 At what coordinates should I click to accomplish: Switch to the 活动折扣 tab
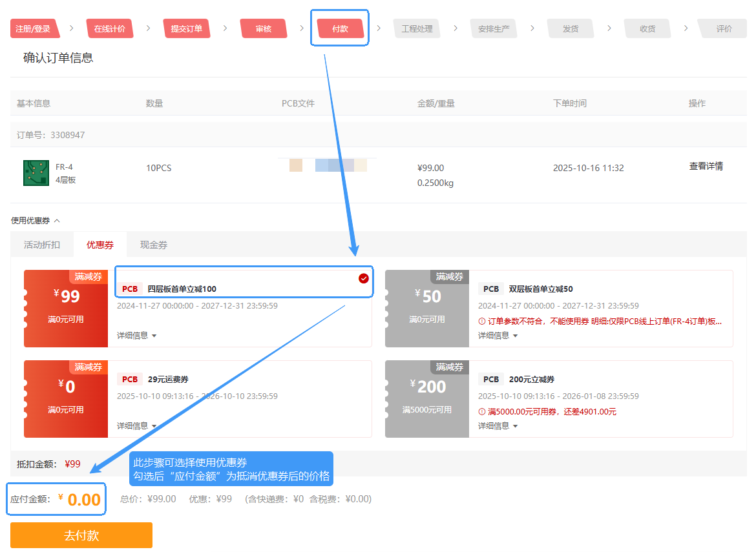click(42, 245)
